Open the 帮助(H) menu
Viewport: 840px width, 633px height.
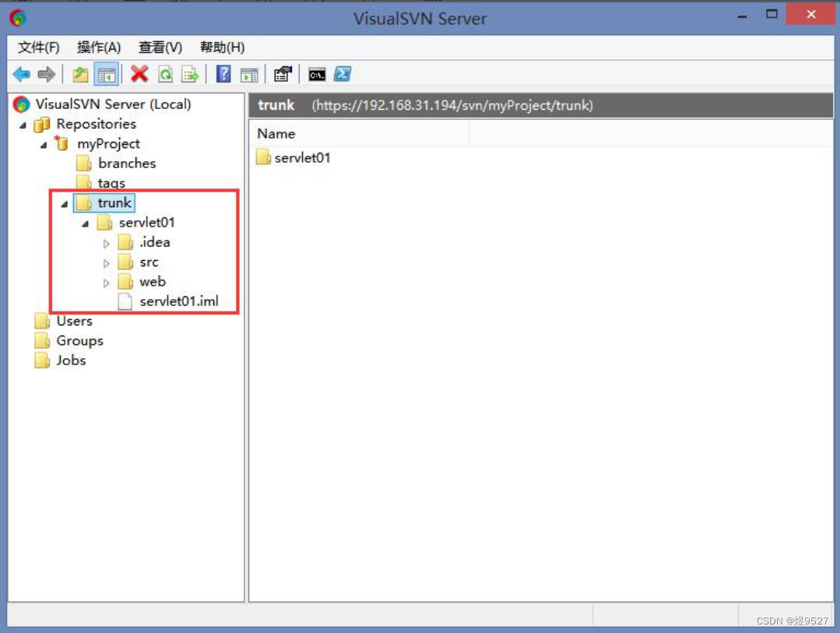click(222, 47)
